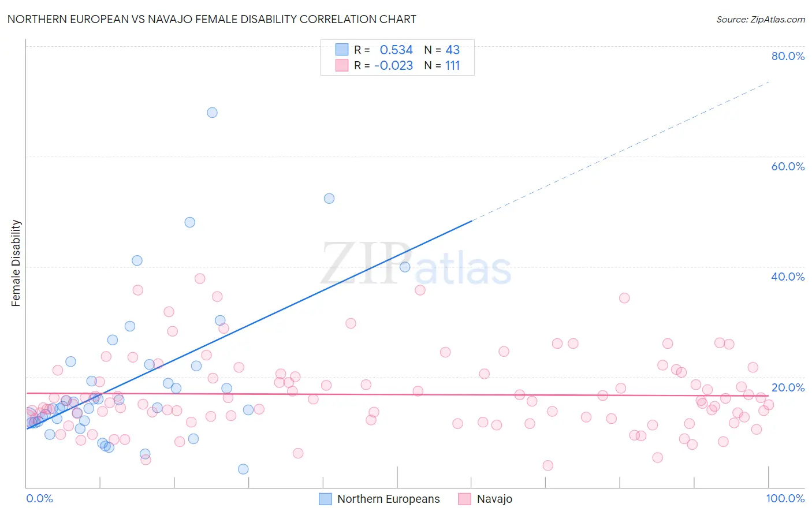Click the chart title text

211,19
